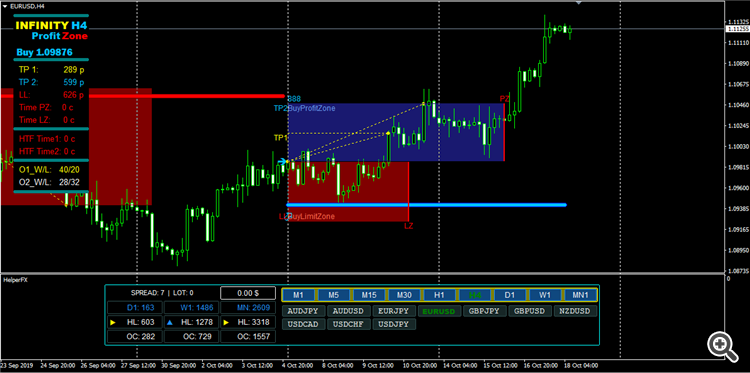Select the active H4 timeframe button
The width and height of the screenshot is (750, 373).
point(475,295)
